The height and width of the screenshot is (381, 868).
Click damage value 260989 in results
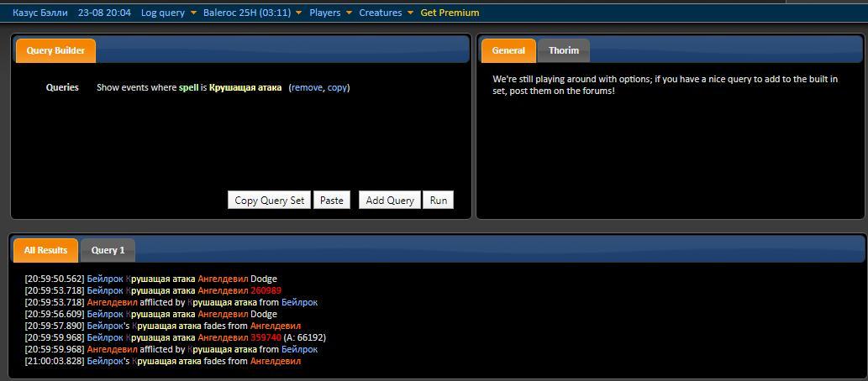pyautogui.click(x=266, y=291)
